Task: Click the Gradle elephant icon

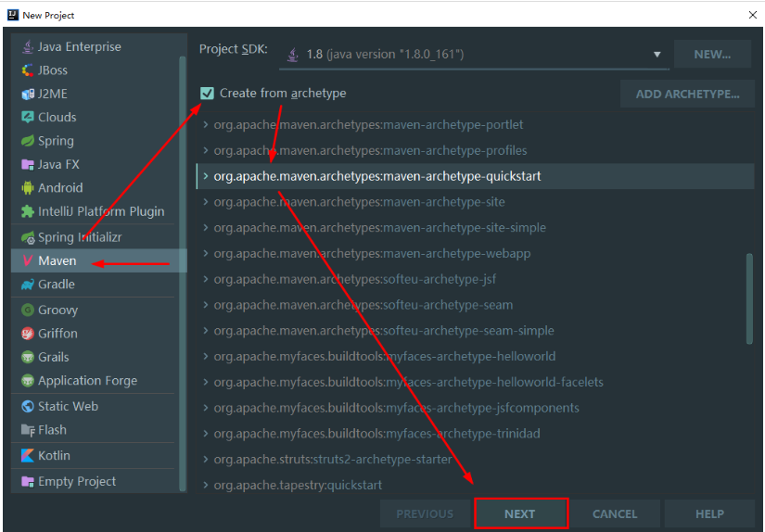Action: point(28,285)
